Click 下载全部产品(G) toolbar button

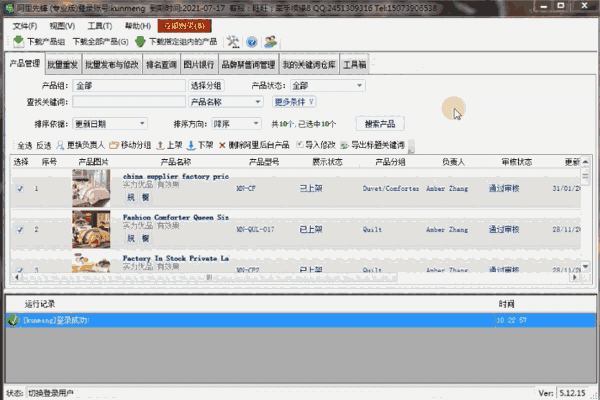101,42
